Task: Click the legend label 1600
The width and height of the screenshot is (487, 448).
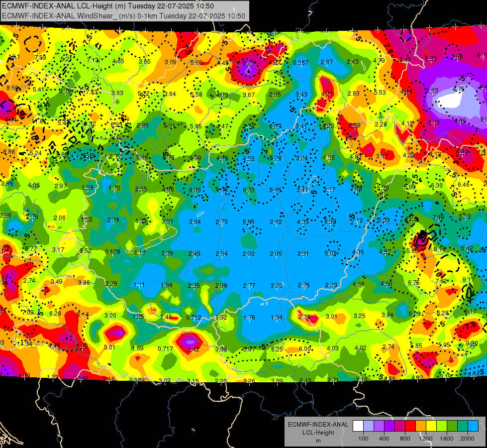Action: tap(447, 439)
